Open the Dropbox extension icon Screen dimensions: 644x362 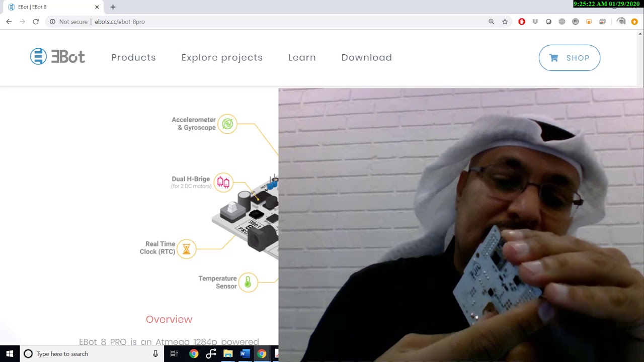[x=535, y=22]
